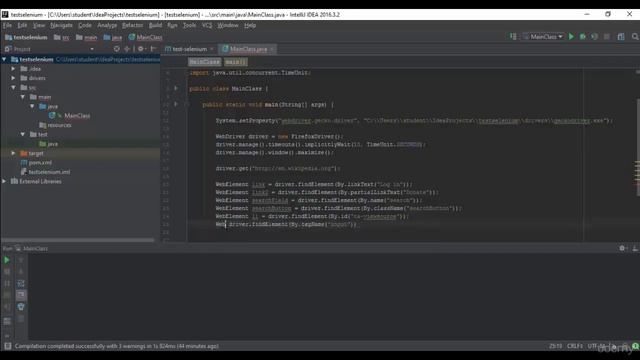640x360 pixels.
Task: Expand the target folder
Action: click(13, 153)
